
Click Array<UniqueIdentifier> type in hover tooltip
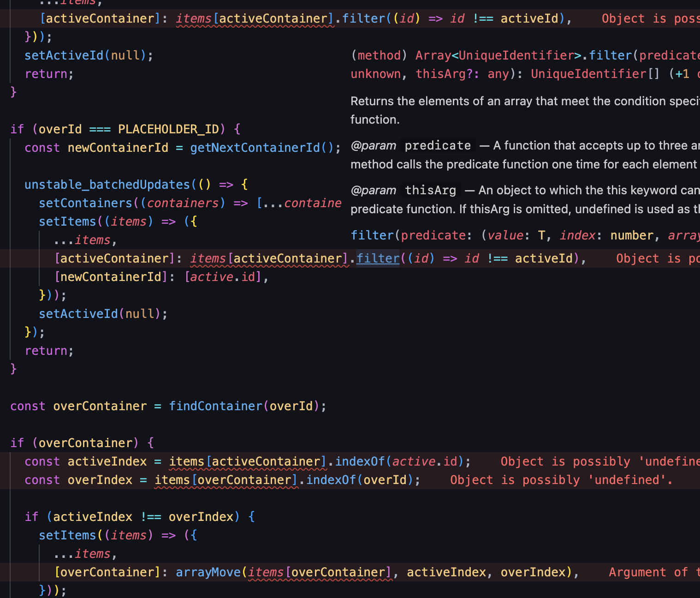[x=498, y=55]
